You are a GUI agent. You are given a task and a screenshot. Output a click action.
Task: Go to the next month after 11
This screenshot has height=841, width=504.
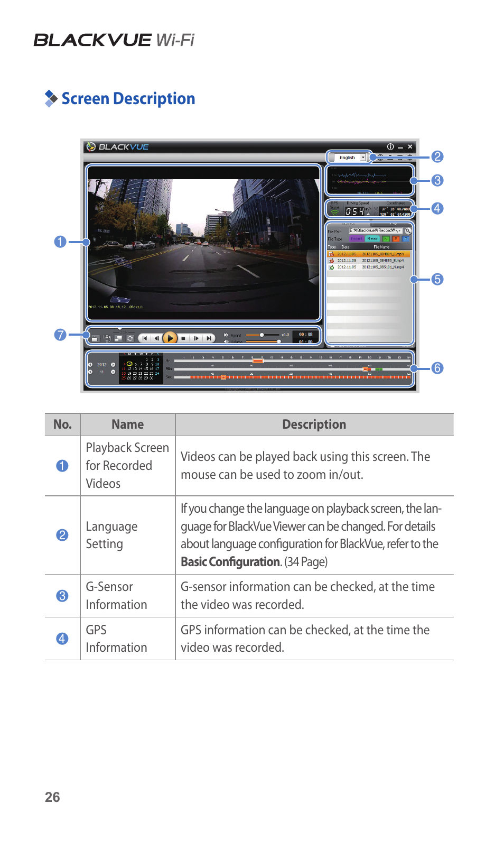pos(113,372)
